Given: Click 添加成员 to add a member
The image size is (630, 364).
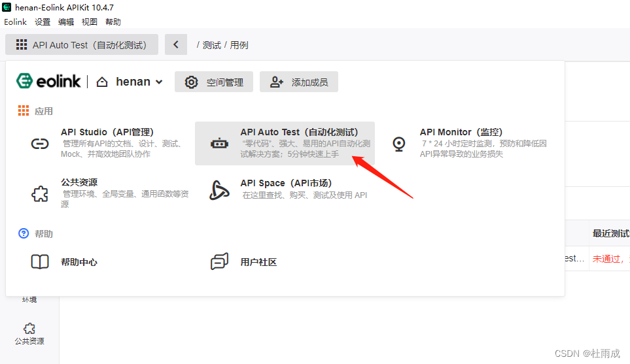Looking at the screenshot, I should click(299, 82).
